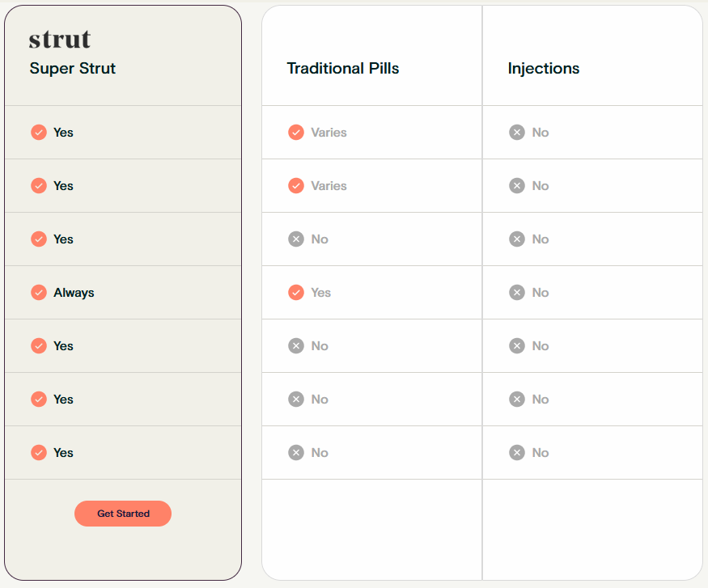Click Super Strut check icon in third row
This screenshot has height=588, width=708.
point(39,239)
